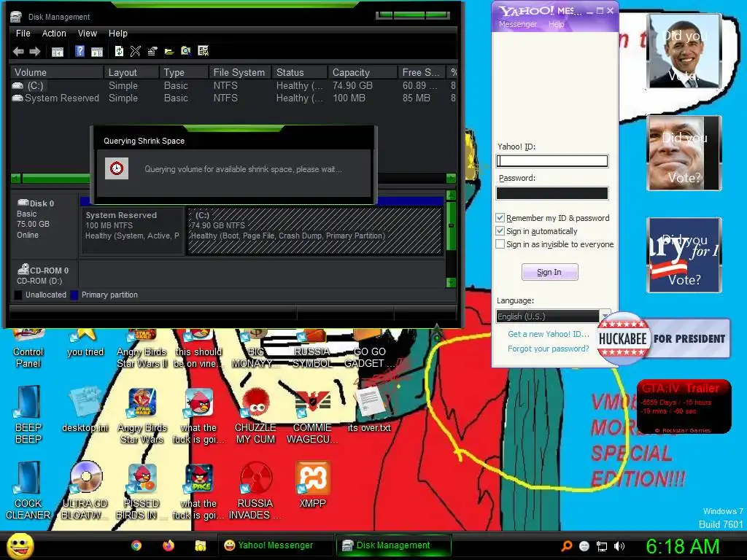Click the last settings toolbar icon
The image size is (747, 560).
coord(203,51)
